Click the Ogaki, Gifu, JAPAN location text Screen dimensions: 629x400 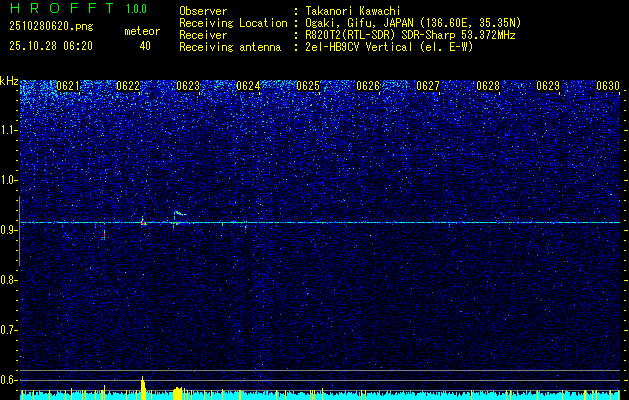click(413, 23)
